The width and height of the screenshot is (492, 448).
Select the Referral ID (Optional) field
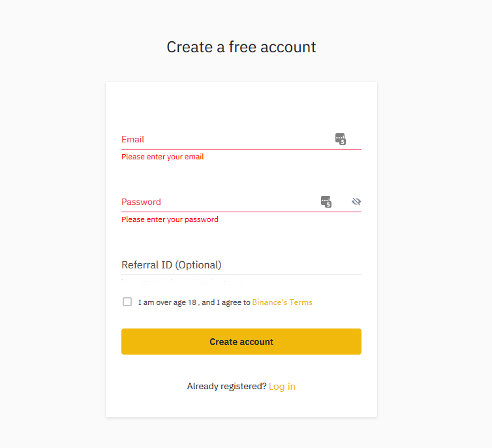pos(241,264)
